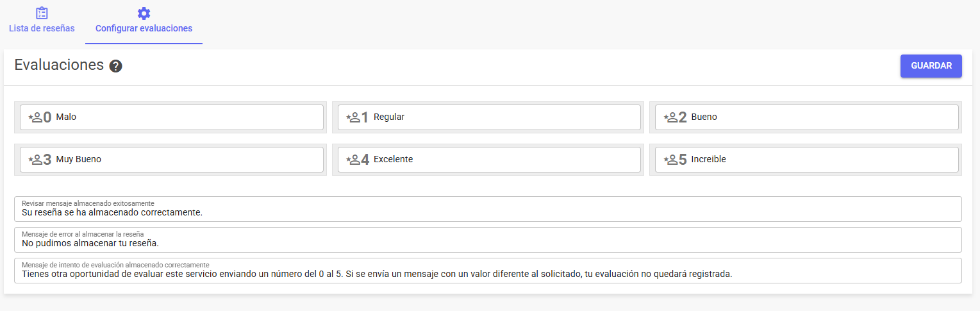The height and width of the screenshot is (311, 980).
Task: Switch to Configurar evaluaciones tab
Action: coord(144,22)
